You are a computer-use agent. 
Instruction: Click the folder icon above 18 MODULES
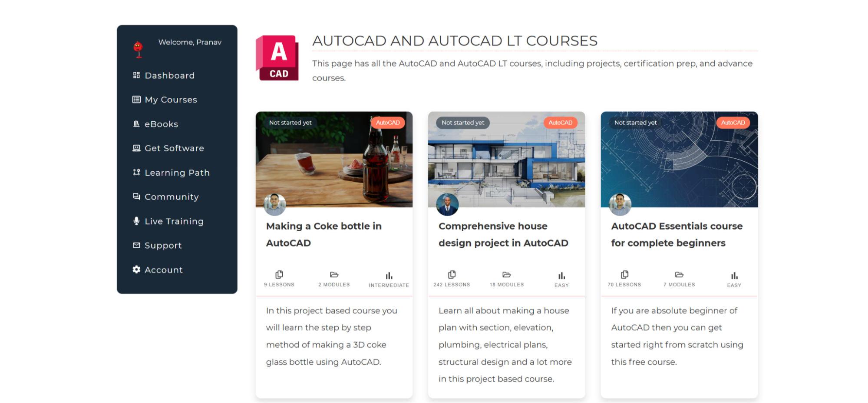point(506,274)
